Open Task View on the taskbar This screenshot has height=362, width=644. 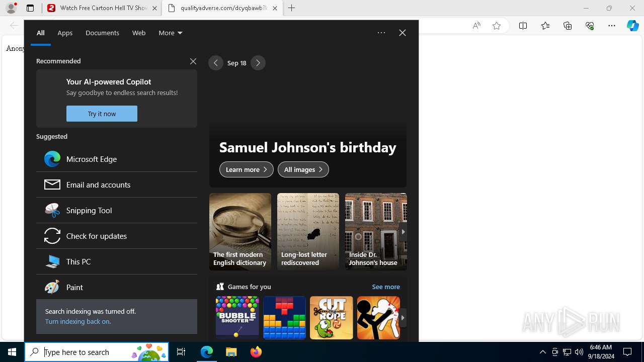(181, 352)
